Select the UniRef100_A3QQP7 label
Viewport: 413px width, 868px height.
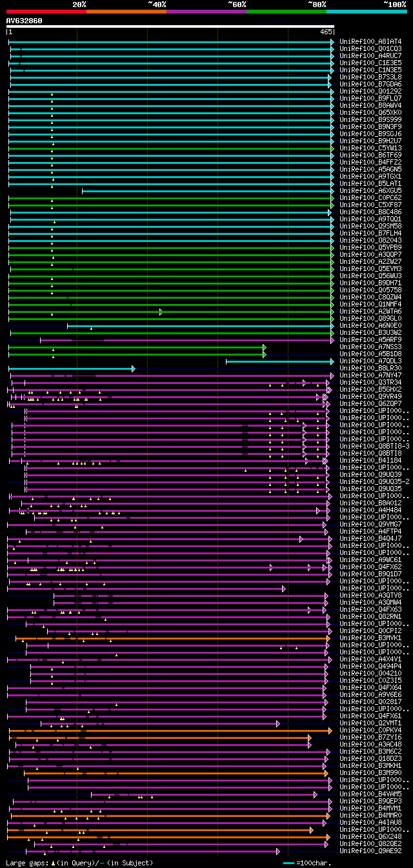(x=370, y=254)
